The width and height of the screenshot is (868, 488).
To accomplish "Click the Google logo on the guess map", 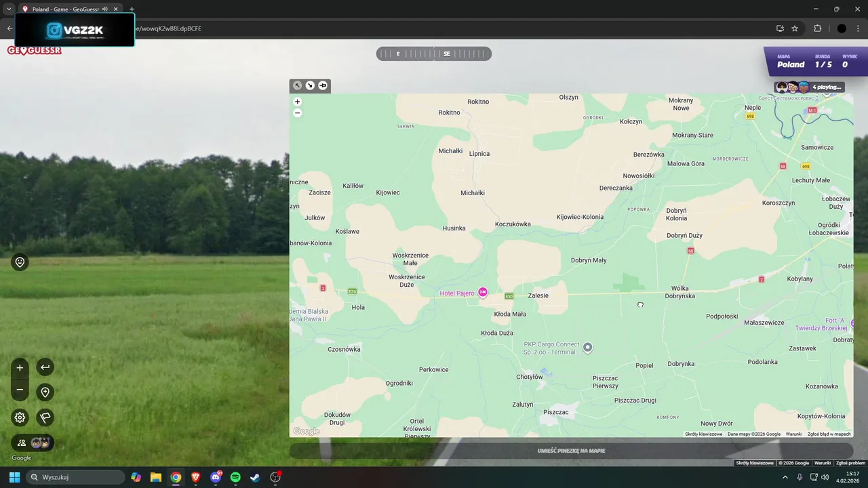I will pyautogui.click(x=307, y=431).
